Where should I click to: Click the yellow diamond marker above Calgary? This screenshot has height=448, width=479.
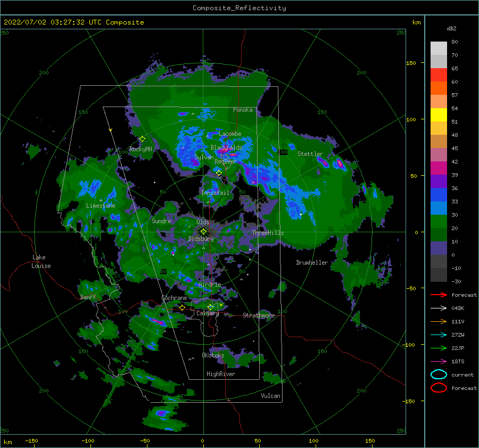pos(210,307)
